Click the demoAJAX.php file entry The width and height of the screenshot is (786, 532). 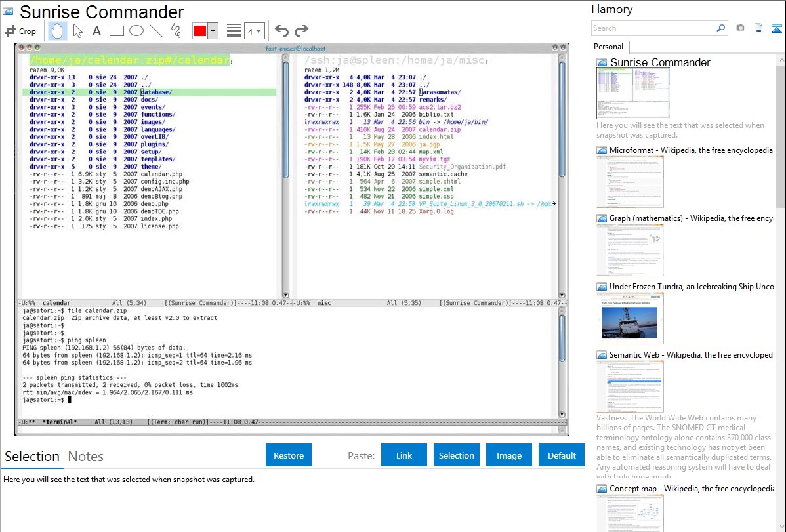pos(161,189)
